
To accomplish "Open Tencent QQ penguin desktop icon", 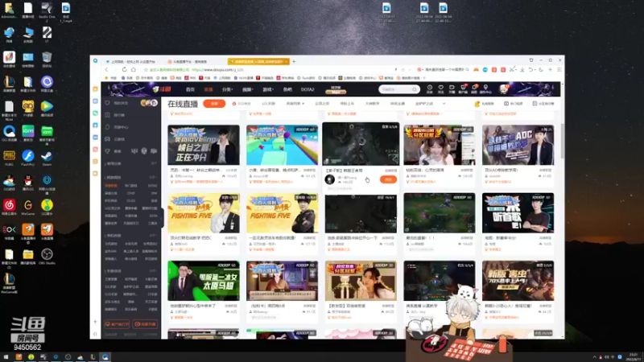I will point(28,183).
